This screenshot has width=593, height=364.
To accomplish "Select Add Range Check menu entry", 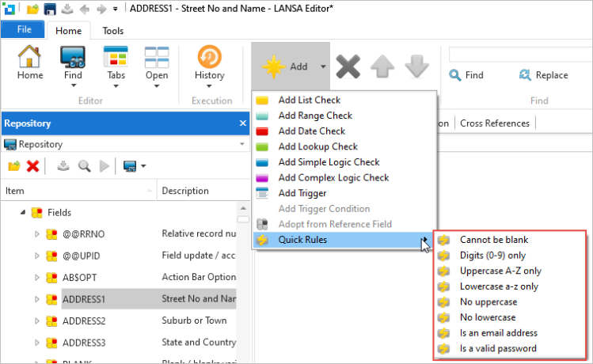I will tap(315, 116).
